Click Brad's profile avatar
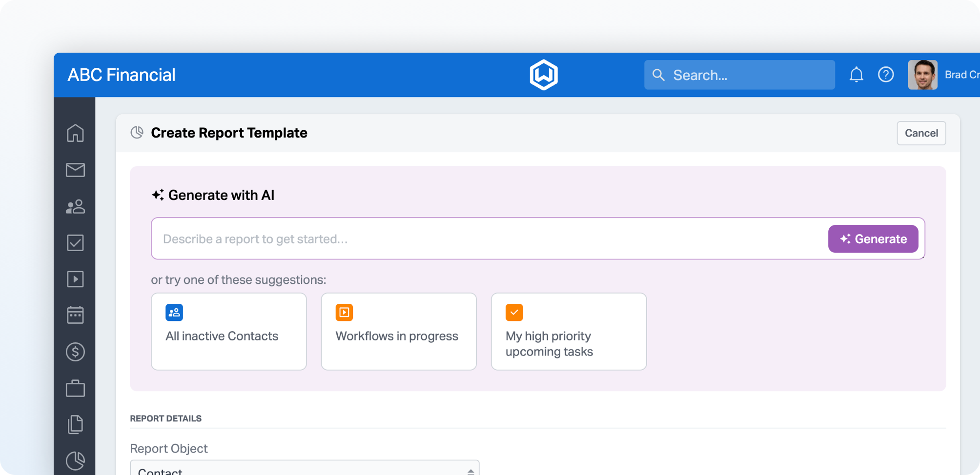980x475 pixels. 923,75
